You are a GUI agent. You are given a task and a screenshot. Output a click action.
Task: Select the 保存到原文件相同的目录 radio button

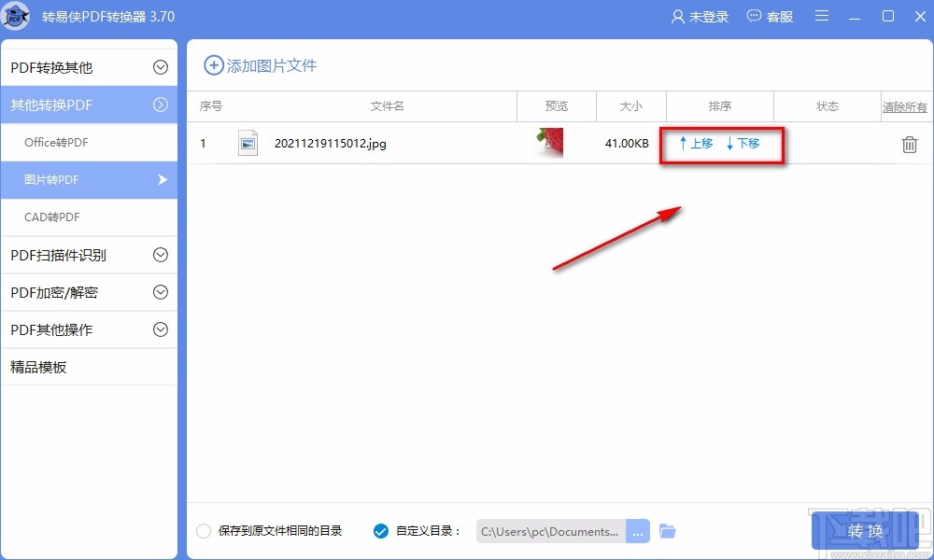pyautogui.click(x=203, y=530)
